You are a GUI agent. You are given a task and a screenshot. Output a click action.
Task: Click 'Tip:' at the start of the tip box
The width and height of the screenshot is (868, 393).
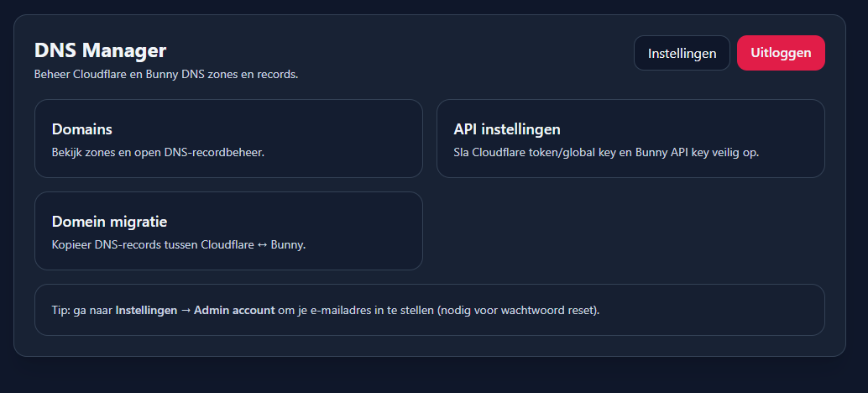[x=63, y=310]
